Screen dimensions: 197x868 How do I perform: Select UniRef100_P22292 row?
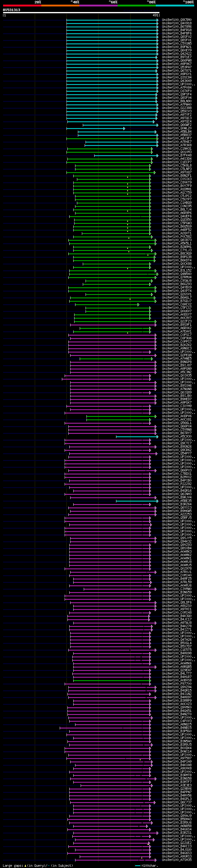[176, 483]
